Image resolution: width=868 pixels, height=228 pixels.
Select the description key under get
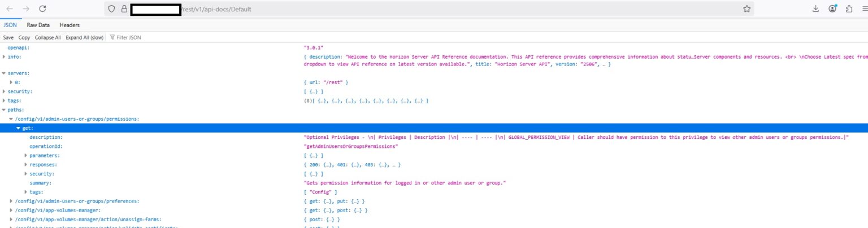tap(46, 137)
